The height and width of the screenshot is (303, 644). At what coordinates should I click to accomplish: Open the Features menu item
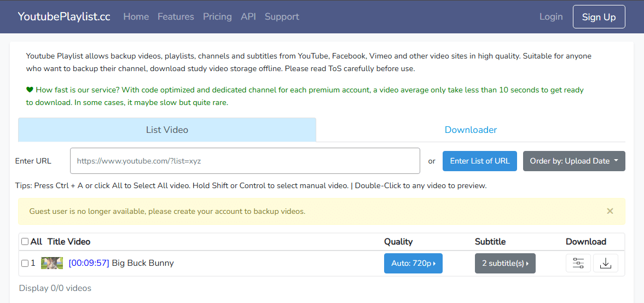[176, 16]
